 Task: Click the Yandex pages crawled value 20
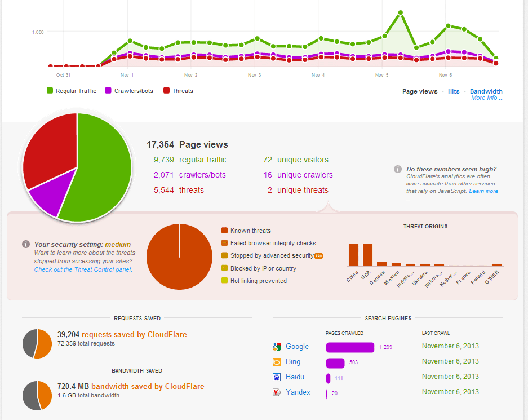334,394
